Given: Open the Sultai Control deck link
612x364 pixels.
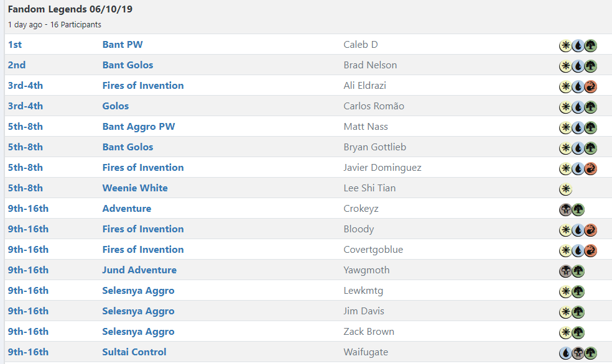Looking at the screenshot, I should pyautogui.click(x=134, y=352).
